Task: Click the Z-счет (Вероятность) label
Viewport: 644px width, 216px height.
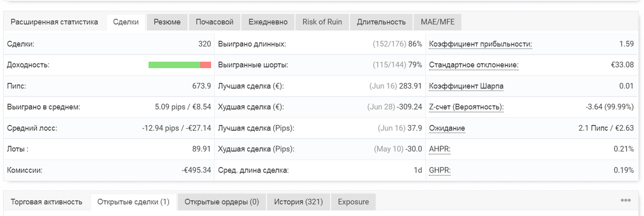Action: [466, 107]
